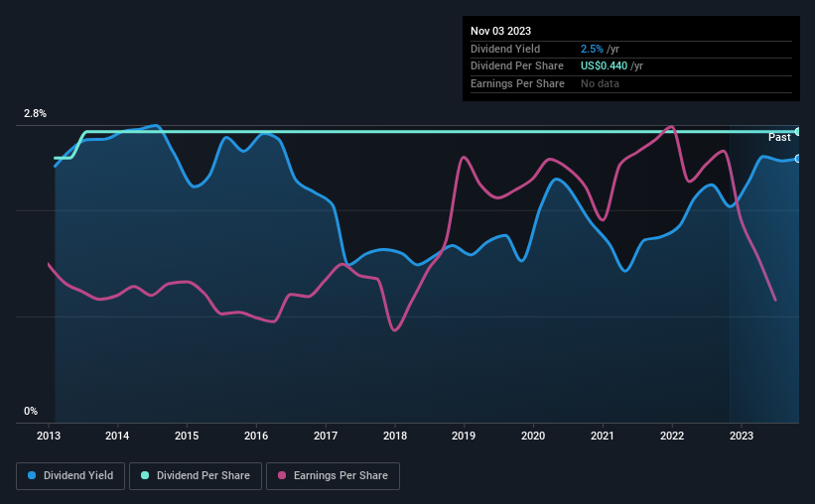
Task: Click the blue Dividend Yield legend dot
Action: coord(32,475)
